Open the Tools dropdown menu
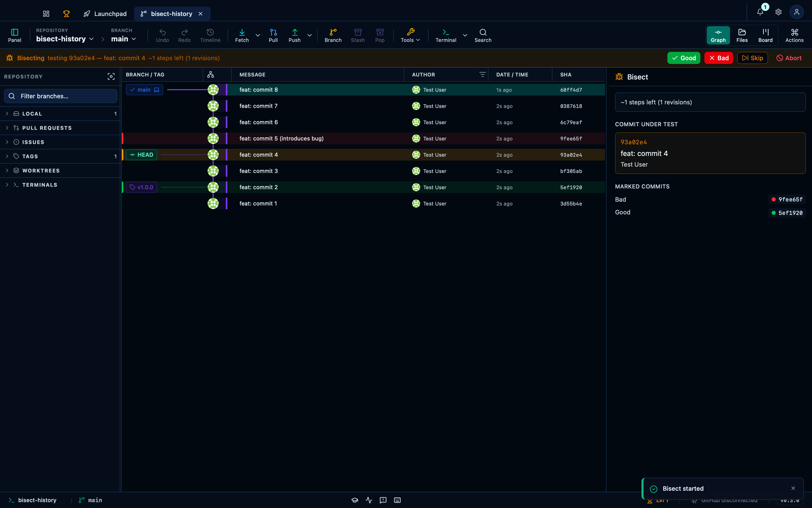The width and height of the screenshot is (812, 508). (410, 35)
